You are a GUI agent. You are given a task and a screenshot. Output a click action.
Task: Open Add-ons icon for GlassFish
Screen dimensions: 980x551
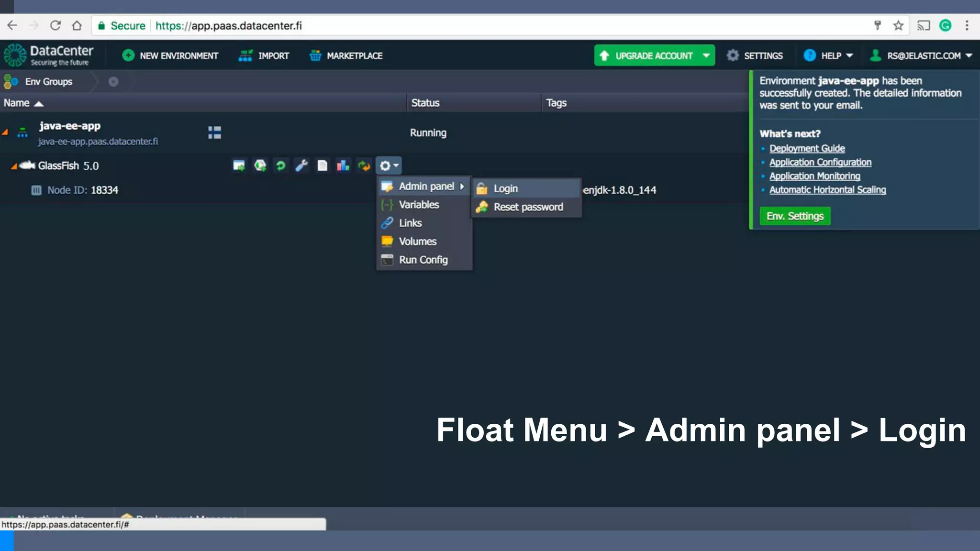260,165
